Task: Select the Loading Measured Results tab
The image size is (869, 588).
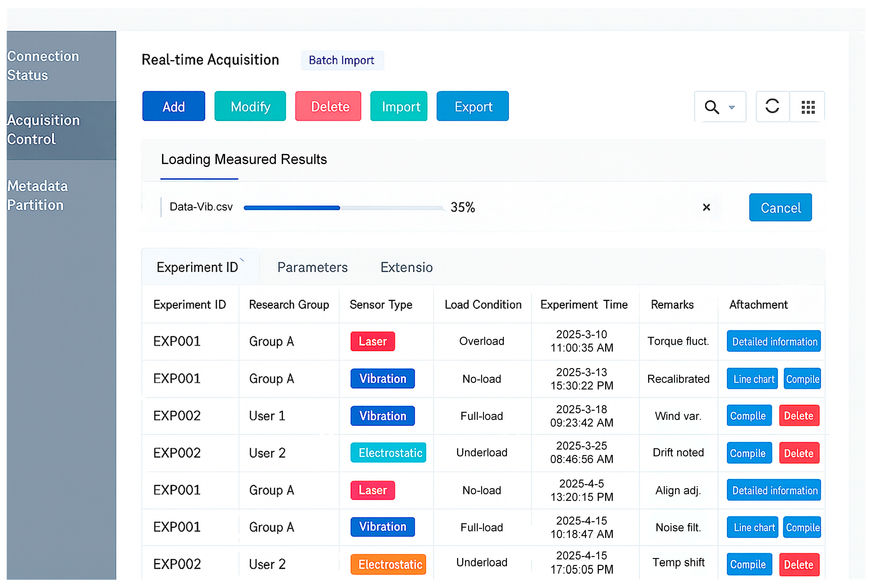Action: point(244,160)
